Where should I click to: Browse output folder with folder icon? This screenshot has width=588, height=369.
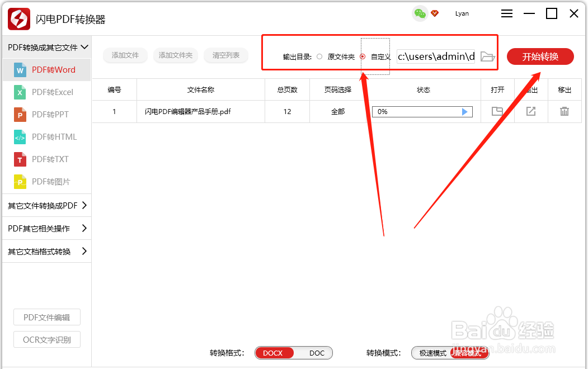[x=487, y=56]
